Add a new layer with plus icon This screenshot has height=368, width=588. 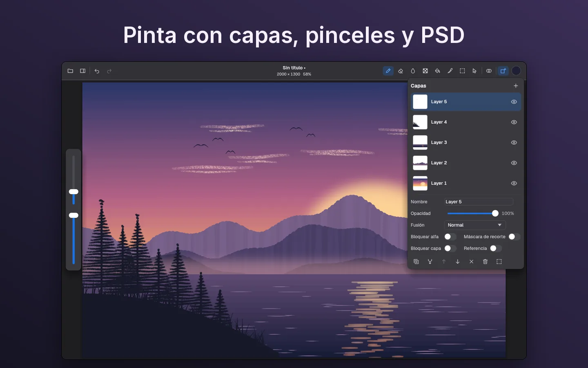516,86
